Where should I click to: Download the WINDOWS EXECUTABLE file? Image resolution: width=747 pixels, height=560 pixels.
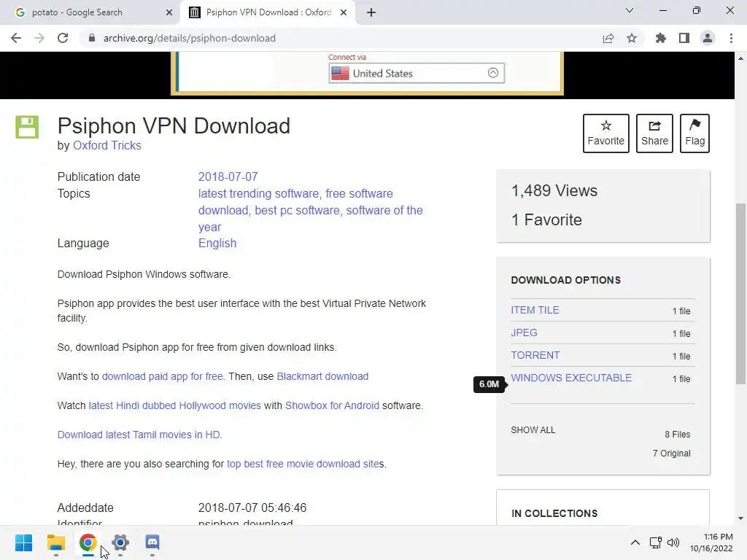(x=571, y=378)
